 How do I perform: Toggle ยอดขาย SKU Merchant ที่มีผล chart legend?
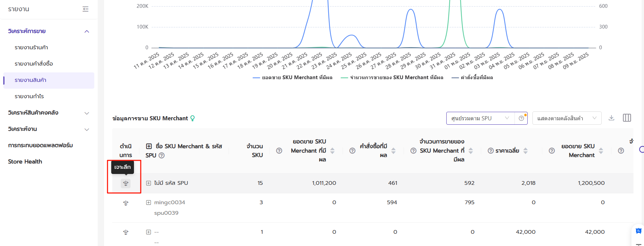[293, 78]
